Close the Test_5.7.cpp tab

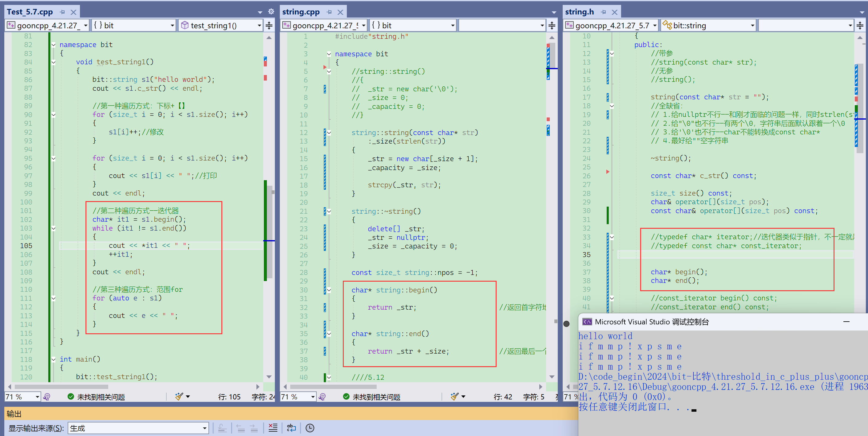73,12
